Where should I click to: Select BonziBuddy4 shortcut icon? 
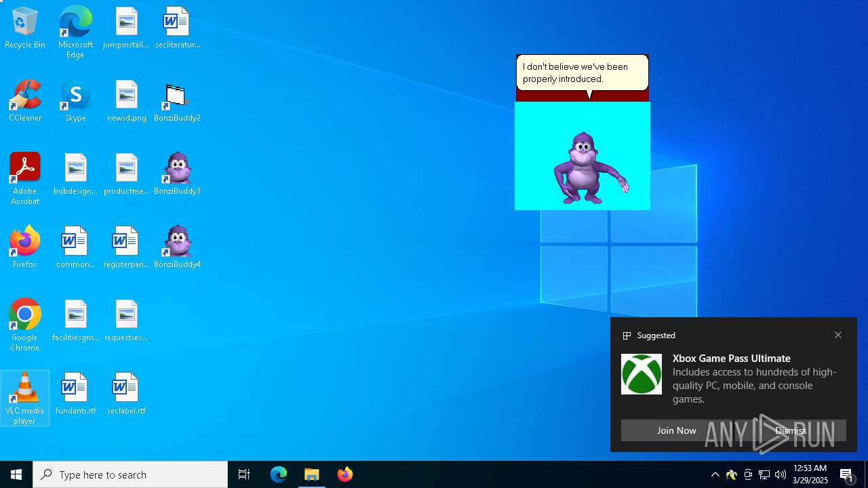point(177,247)
